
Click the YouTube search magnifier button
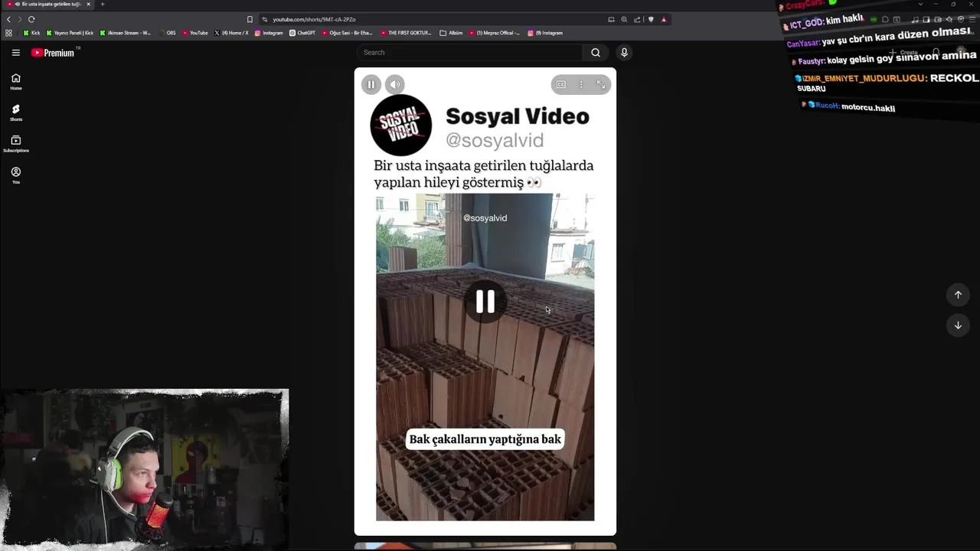(596, 53)
